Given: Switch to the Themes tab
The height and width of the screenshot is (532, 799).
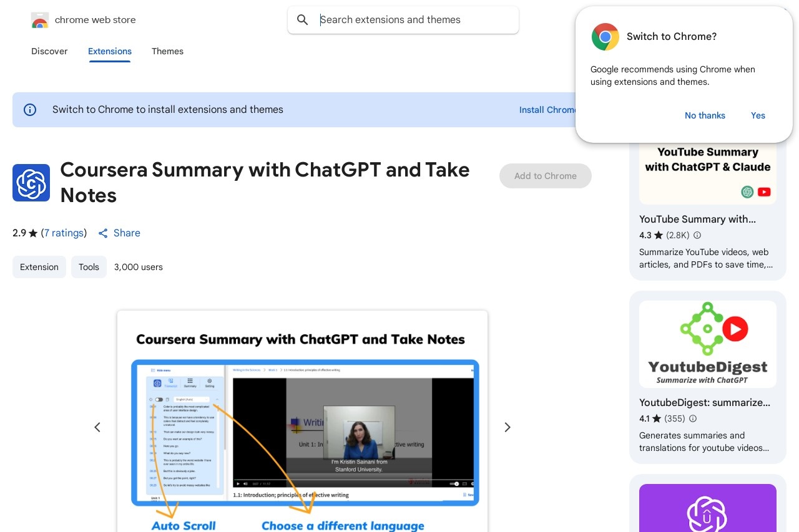Looking at the screenshot, I should [x=167, y=51].
